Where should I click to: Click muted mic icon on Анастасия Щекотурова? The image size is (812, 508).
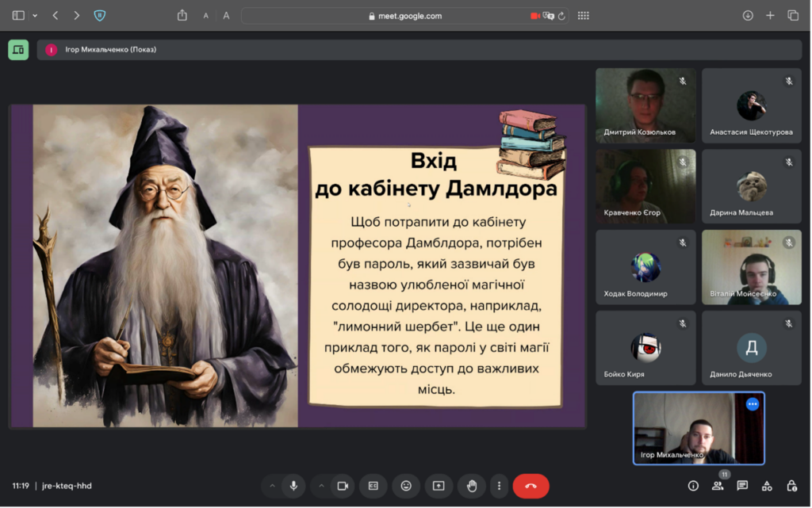789,81
